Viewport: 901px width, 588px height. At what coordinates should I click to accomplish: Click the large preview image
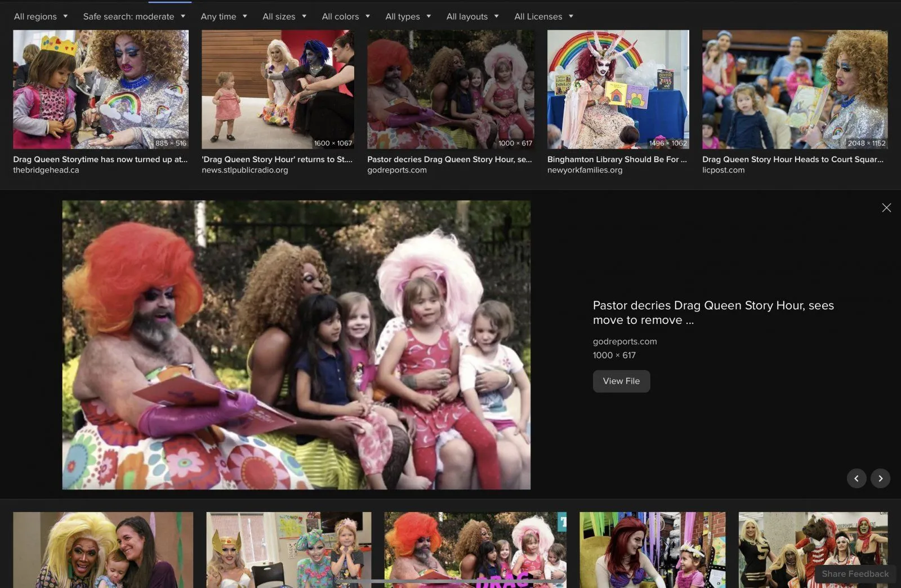pos(296,345)
